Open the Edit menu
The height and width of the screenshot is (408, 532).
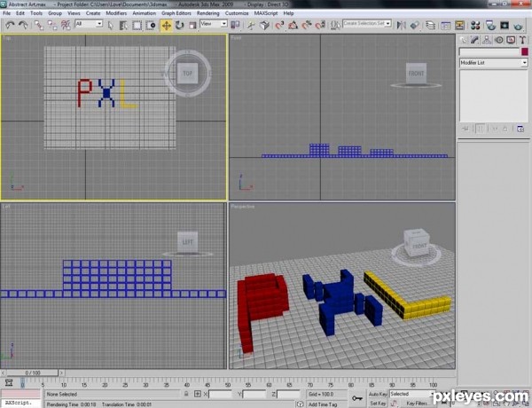point(20,13)
